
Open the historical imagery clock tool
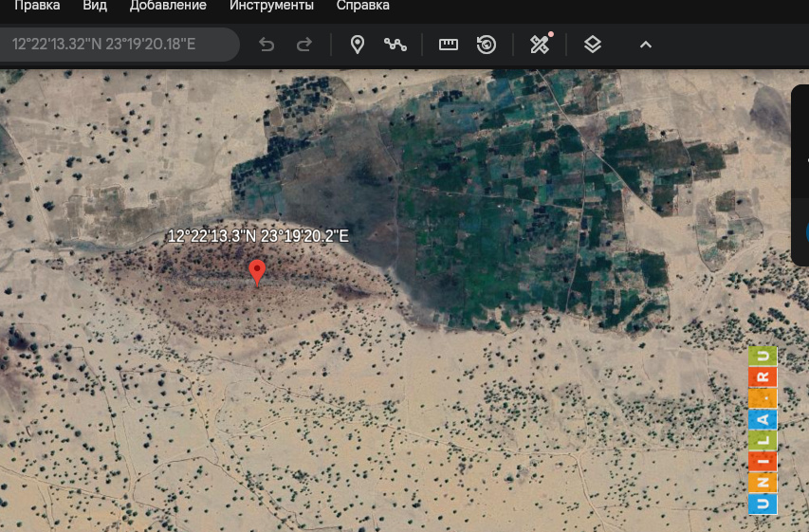coord(487,45)
